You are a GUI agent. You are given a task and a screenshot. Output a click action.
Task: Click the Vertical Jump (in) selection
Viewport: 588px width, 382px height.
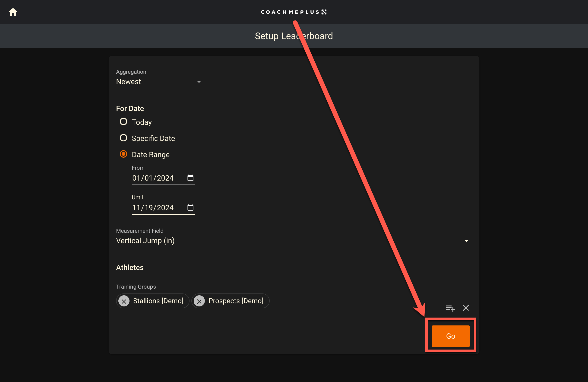click(145, 241)
